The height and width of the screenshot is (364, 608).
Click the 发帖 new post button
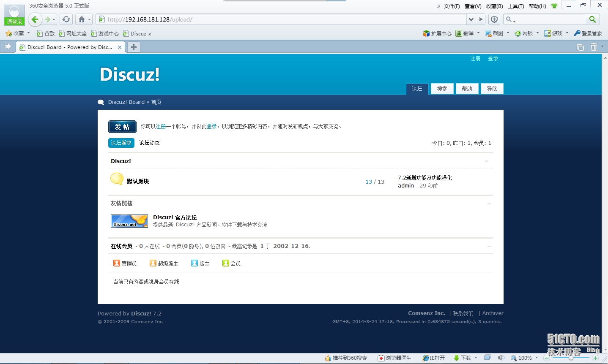[x=122, y=127]
